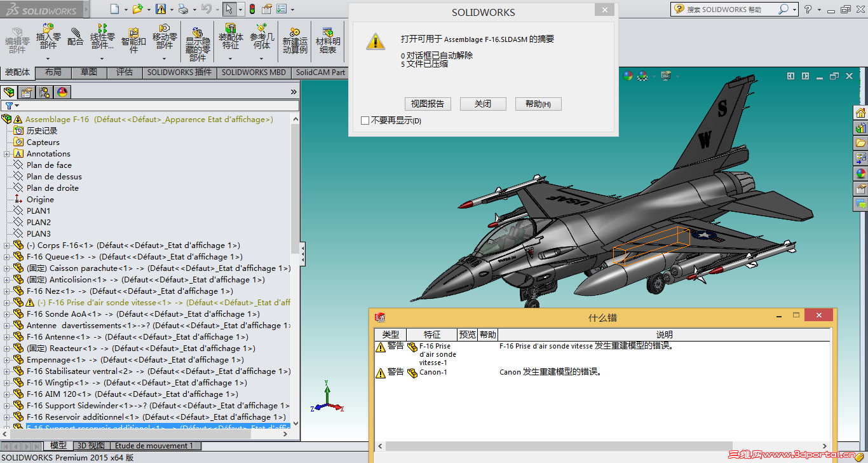Image resolution: width=868 pixels, height=463 pixels.
Task: Click the Rebuild traffic light icon
Action: [252, 9]
